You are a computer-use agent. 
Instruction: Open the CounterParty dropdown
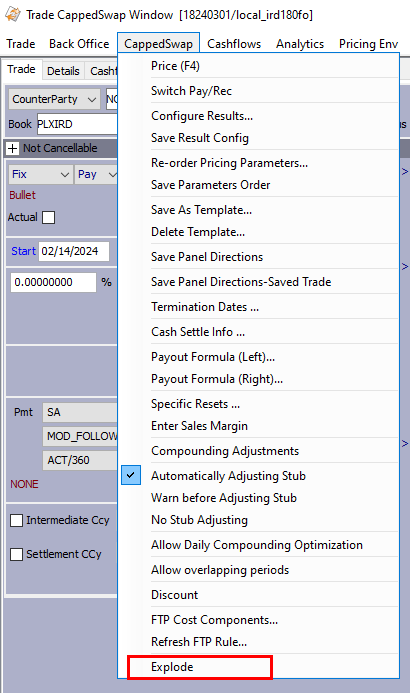pos(54,99)
